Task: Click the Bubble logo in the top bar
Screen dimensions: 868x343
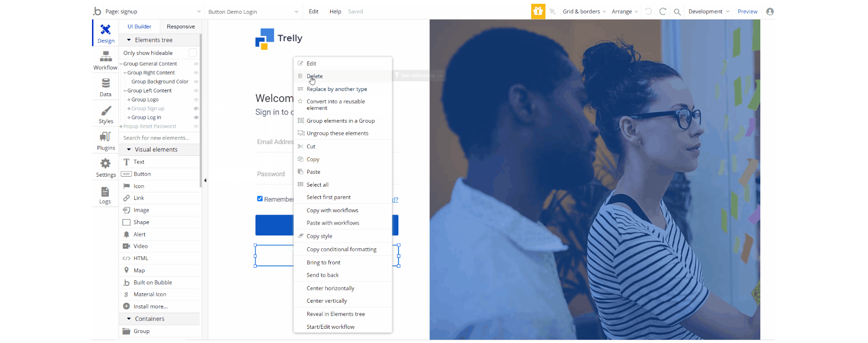Action: pyautogui.click(x=97, y=11)
